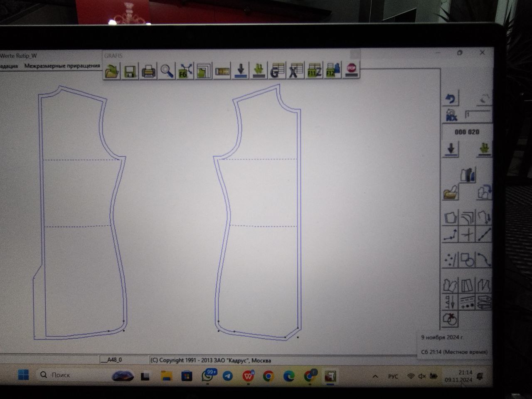The width and height of the screenshot is (532, 399).
Task: Print the pattern using printer icon
Action: point(149,71)
